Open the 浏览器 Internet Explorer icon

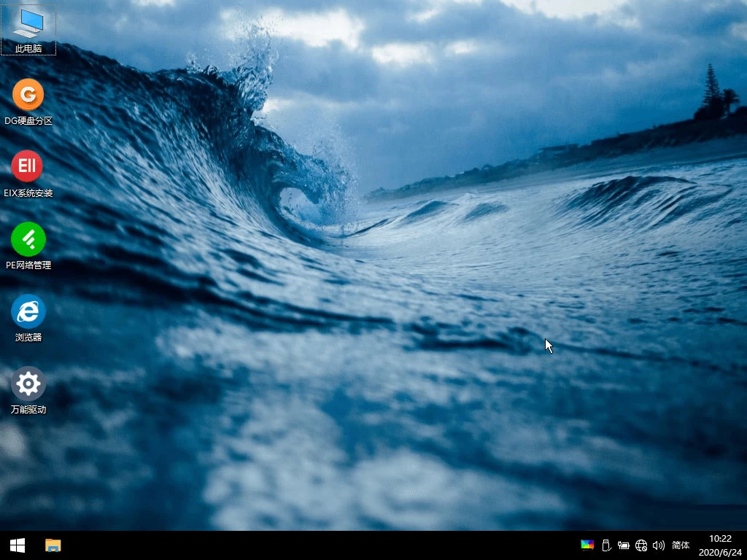(28, 311)
